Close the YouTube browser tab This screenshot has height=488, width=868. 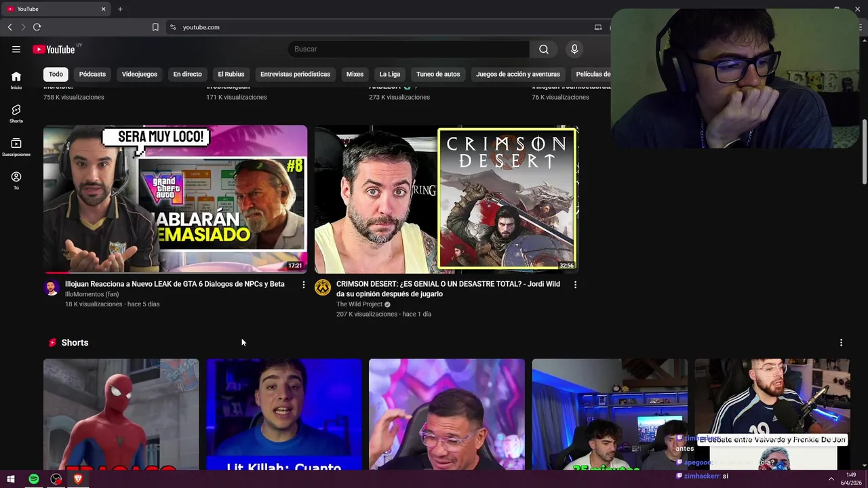pos(103,9)
